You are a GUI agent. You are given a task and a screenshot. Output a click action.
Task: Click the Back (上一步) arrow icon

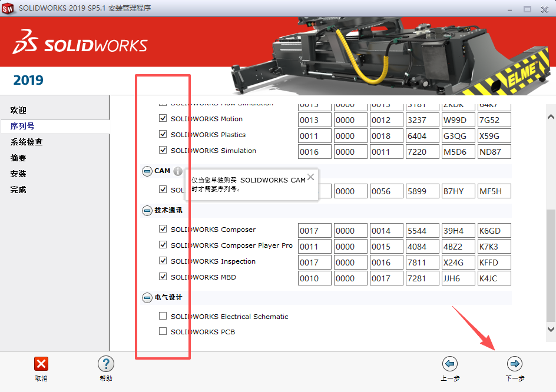pyautogui.click(x=450, y=363)
